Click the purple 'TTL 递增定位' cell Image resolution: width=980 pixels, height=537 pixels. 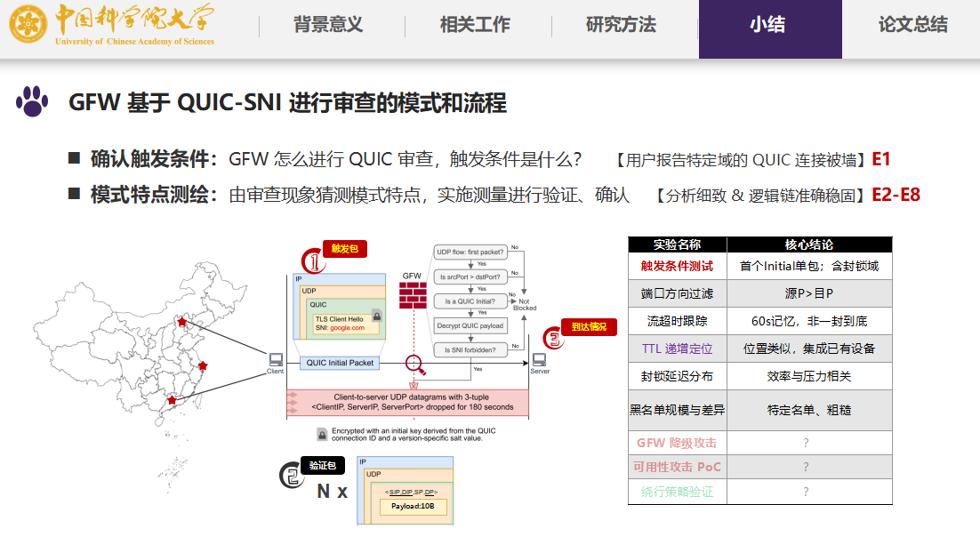[678, 349]
